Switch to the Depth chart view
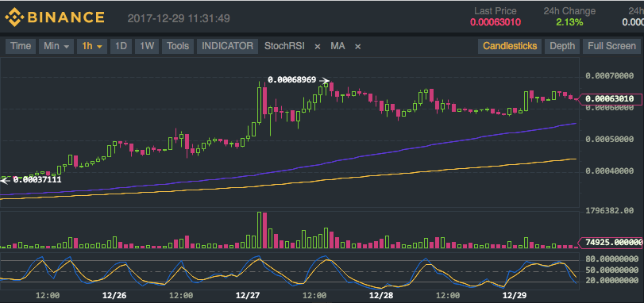644x303 pixels. pyautogui.click(x=562, y=46)
